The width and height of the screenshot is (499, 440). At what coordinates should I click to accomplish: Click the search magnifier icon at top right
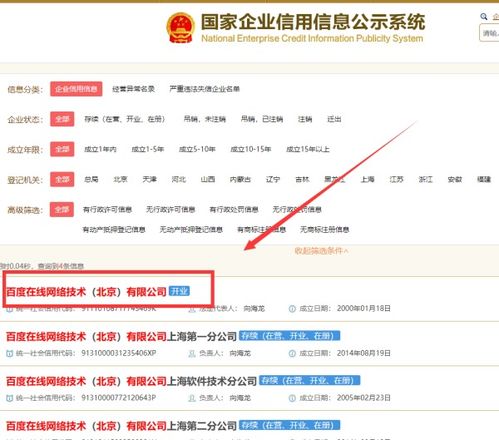[484, 16]
